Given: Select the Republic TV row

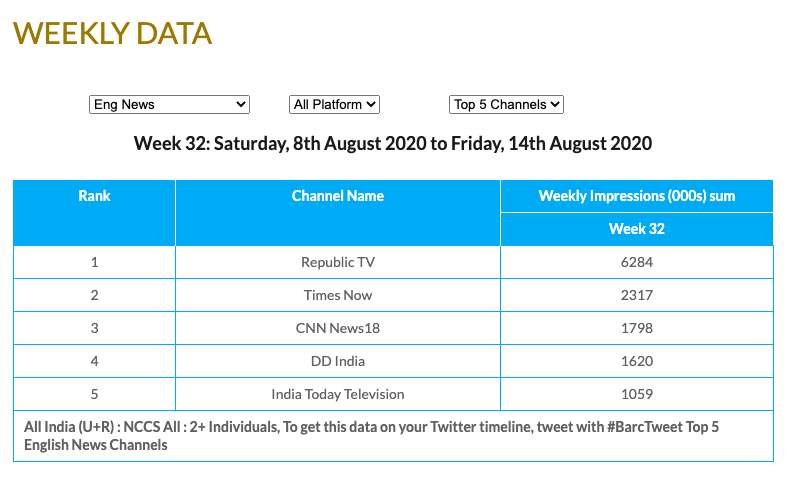Looking at the screenshot, I should point(338,262).
